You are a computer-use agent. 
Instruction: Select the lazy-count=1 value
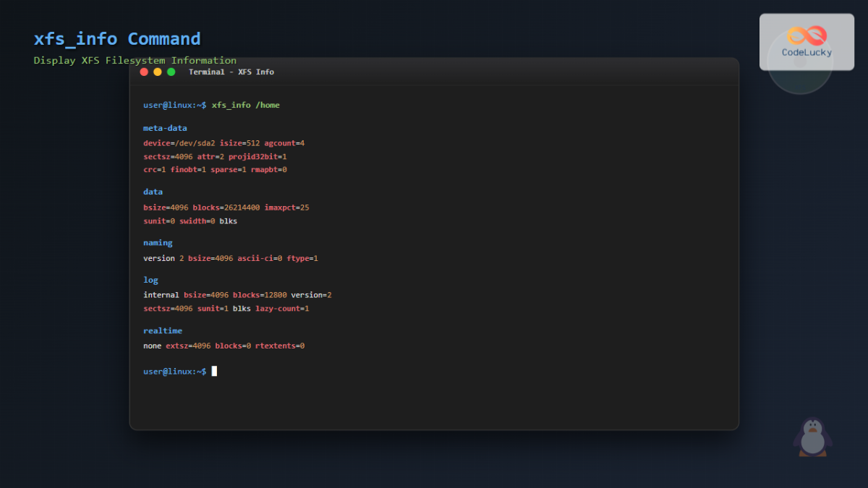pyautogui.click(x=283, y=308)
